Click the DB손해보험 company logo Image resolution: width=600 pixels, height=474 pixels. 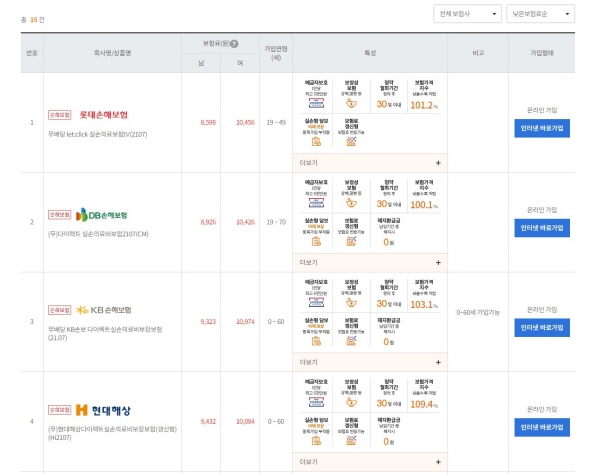coord(102,215)
